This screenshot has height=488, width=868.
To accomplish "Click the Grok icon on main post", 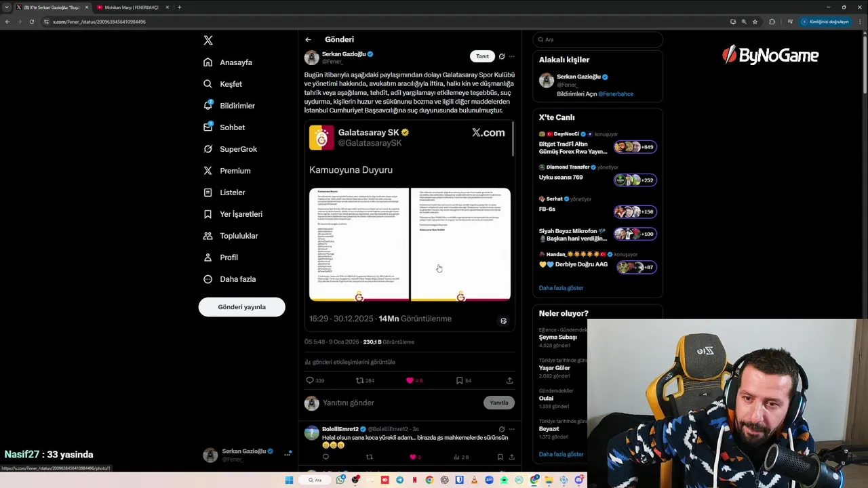I will [x=502, y=56].
